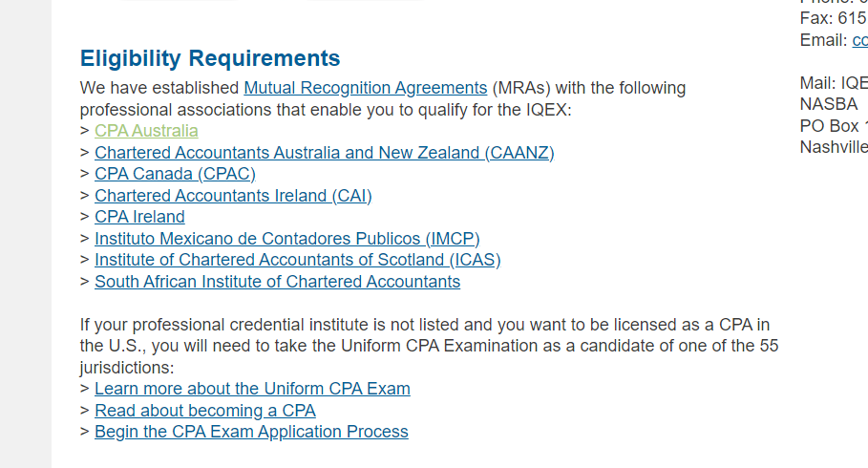Open the Mutual Recognition Agreements link
The width and height of the screenshot is (868, 468).
tap(365, 89)
